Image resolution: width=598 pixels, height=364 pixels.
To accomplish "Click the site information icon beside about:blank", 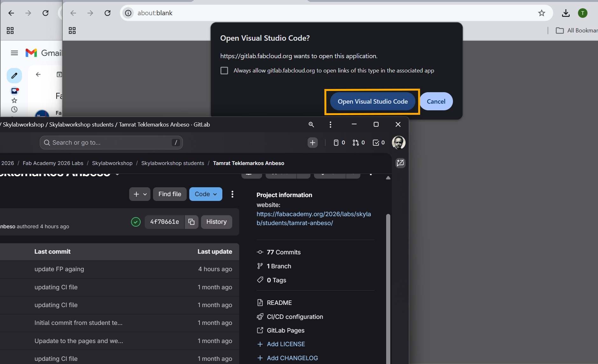I will pos(128,13).
